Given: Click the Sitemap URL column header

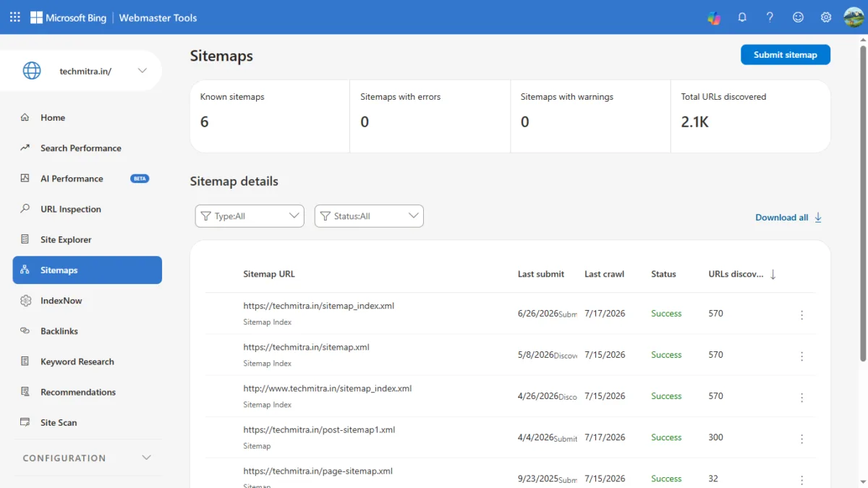Looking at the screenshot, I should coord(269,274).
